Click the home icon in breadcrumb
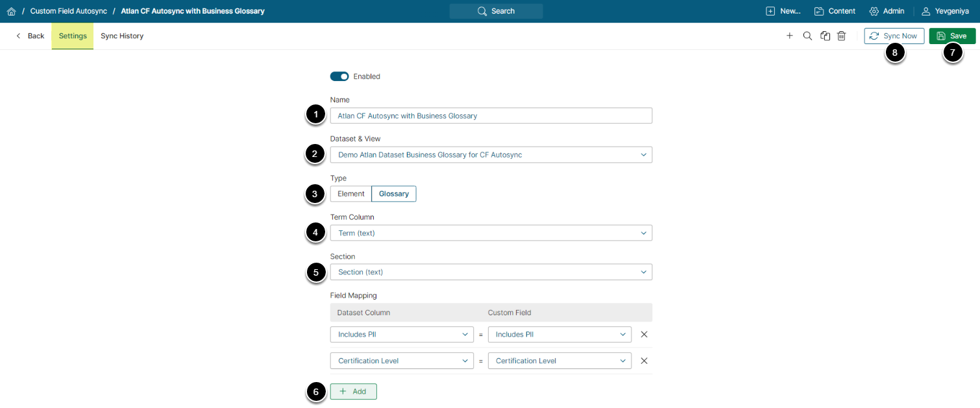 pyautogui.click(x=11, y=11)
